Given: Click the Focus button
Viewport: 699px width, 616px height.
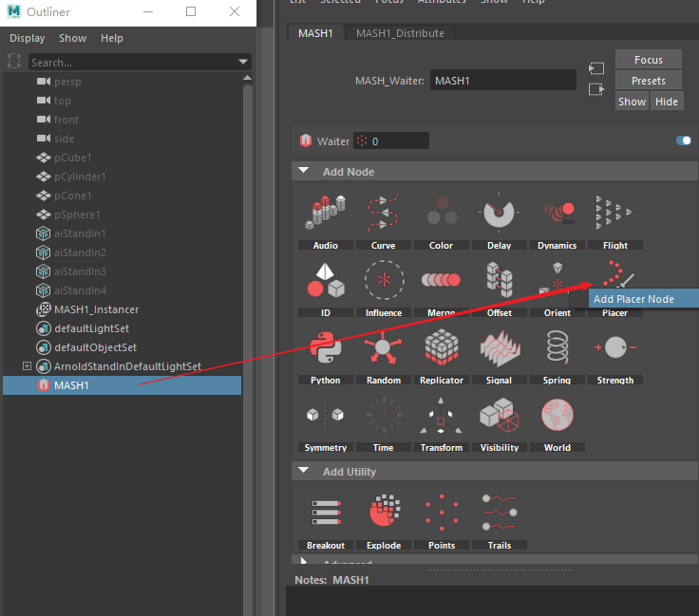Looking at the screenshot, I should click(649, 60).
